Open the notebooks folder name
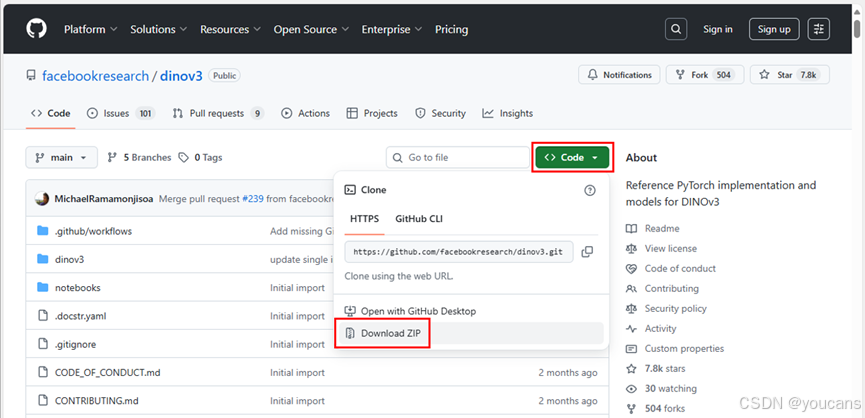This screenshot has height=418, width=865. coord(78,288)
